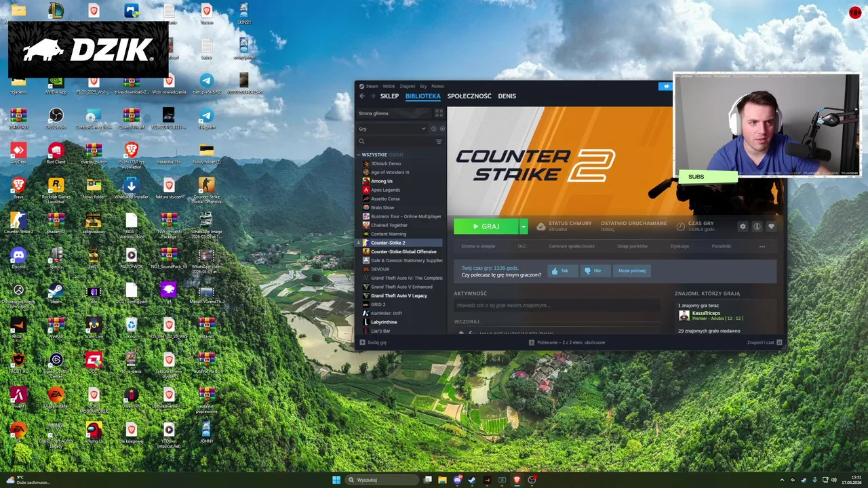Open the Pomoc menu
The height and width of the screenshot is (488, 868).
[437, 86]
